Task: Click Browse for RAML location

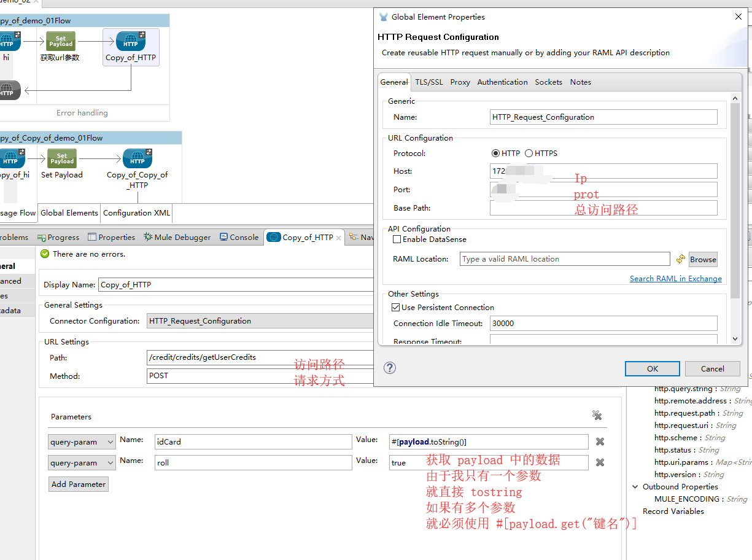Action: pos(703,260)
